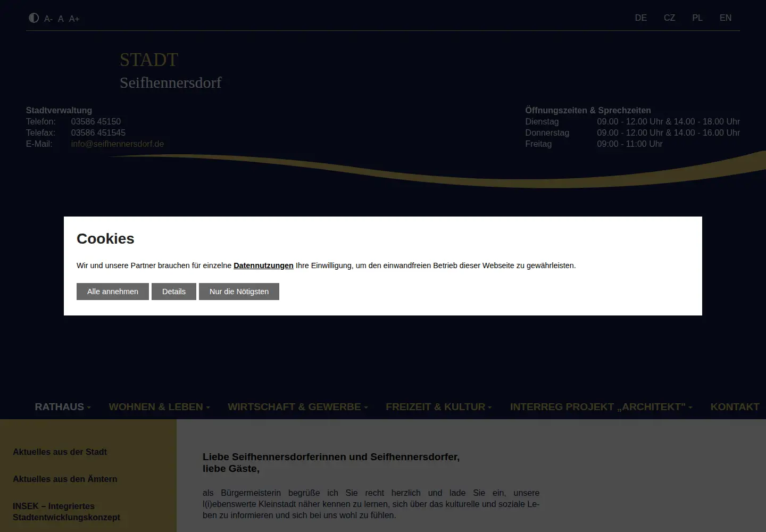Reset font size with plain A
Image resolution: width=766 pixels, height=532 pixels.
coord(61,19)
